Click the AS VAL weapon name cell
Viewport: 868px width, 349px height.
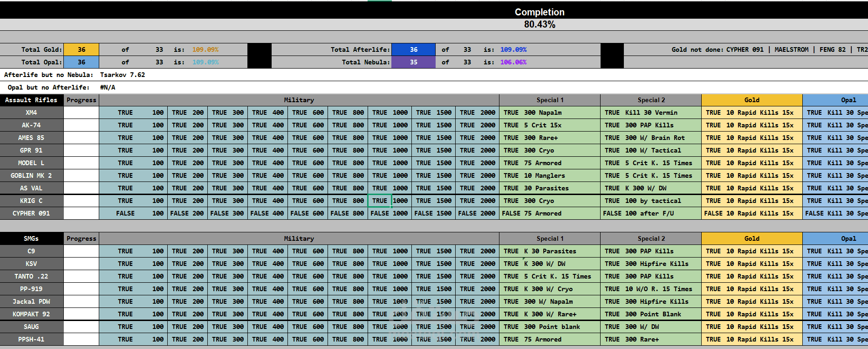pos(32,188)
